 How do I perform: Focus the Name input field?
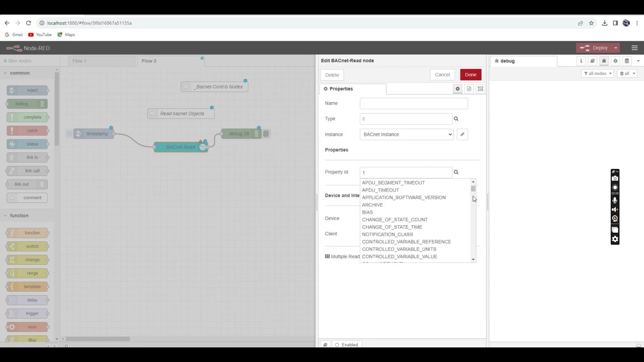[414, 103]
